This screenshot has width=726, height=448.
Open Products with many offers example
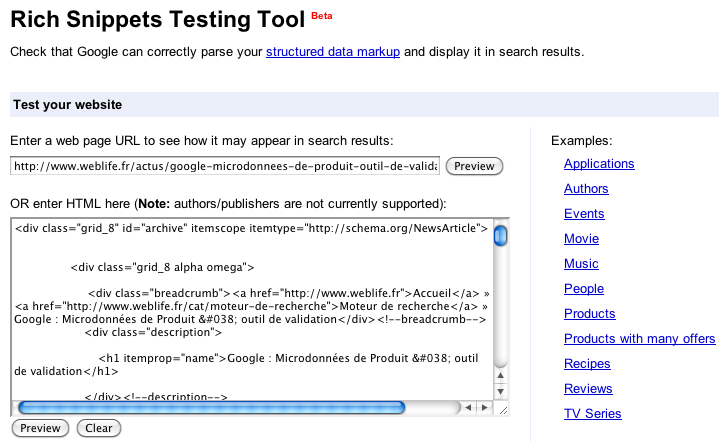point(639,339)
